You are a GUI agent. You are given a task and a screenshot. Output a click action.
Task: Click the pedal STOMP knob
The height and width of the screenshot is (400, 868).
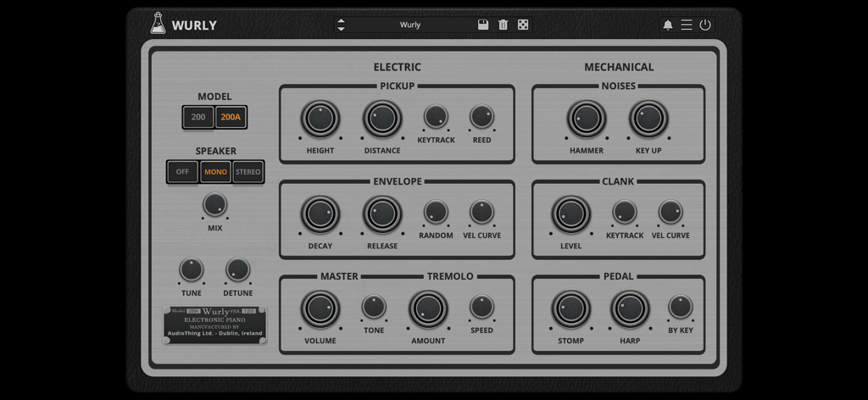coord(570,309)
